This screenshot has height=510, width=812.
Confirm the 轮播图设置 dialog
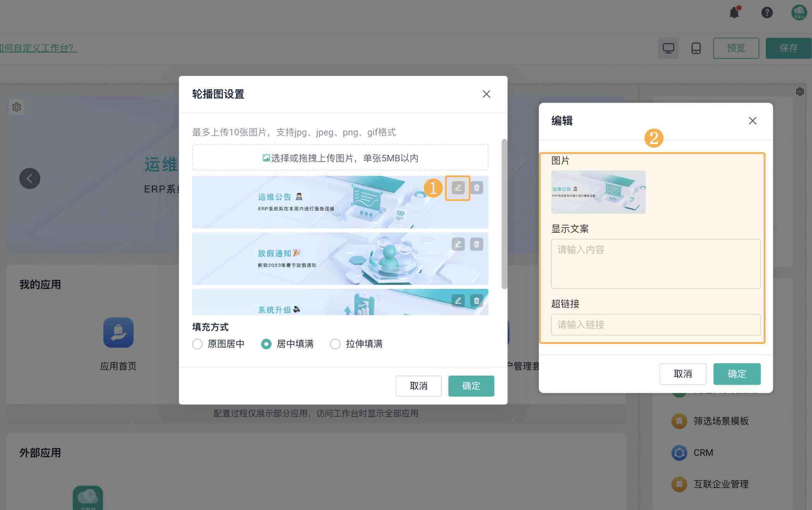coord(471,386)
